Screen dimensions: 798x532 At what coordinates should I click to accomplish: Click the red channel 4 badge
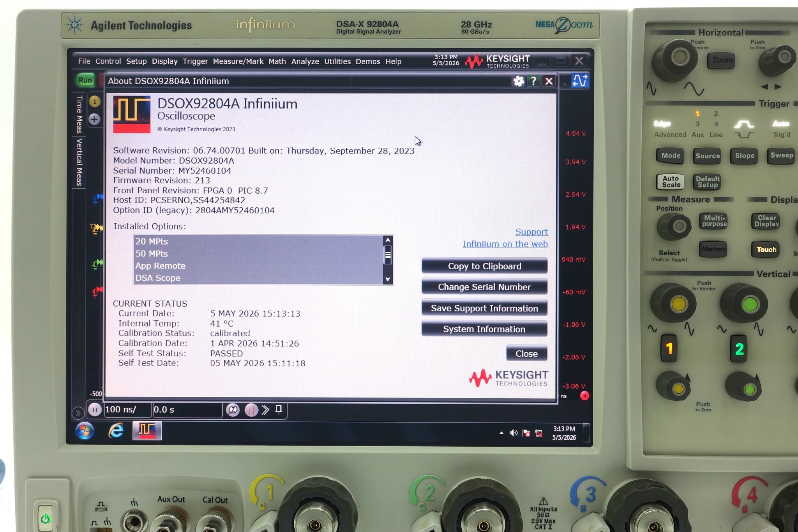(584, 396)
